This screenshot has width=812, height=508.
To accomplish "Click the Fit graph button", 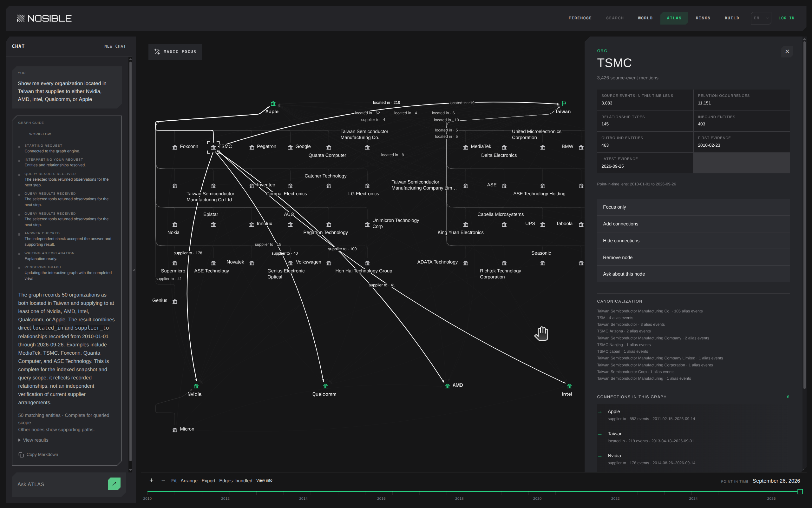I will click(174, 481).
